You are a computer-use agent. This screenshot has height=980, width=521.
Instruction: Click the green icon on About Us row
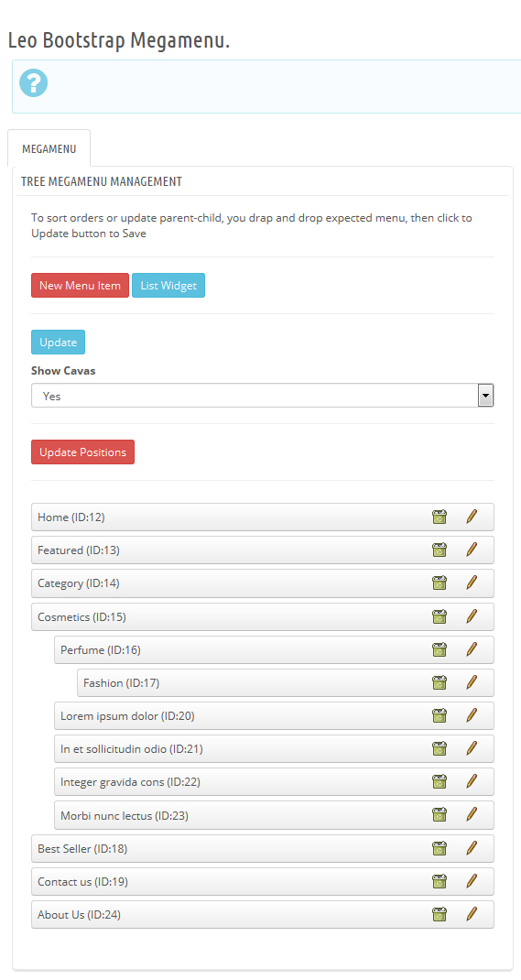[440, 914]
